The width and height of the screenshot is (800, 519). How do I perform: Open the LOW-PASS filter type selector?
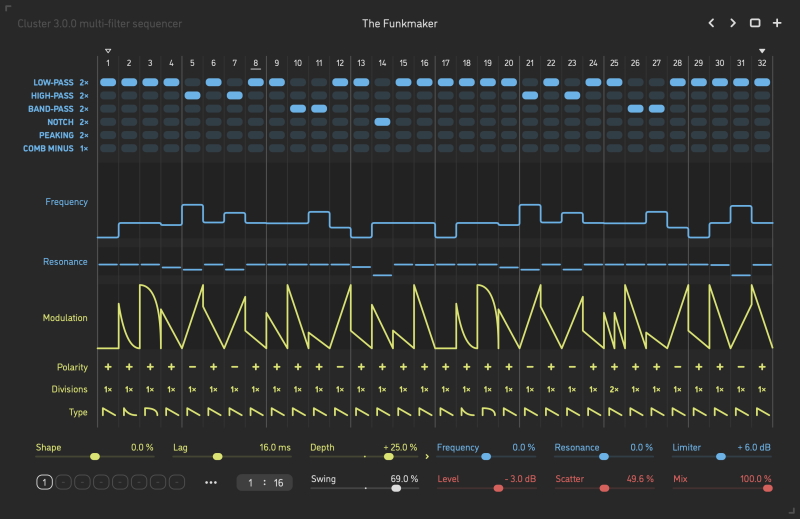pyautogui.click(x=59, y=82)
